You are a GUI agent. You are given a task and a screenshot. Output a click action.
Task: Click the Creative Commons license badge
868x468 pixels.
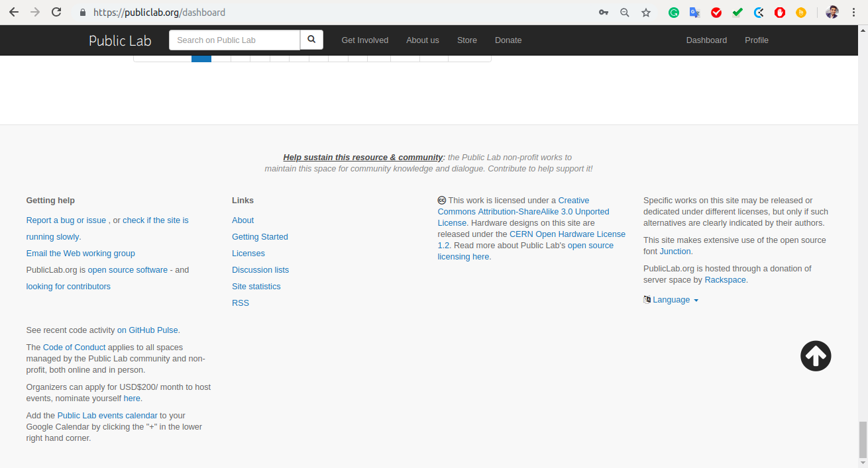[442, 200]
